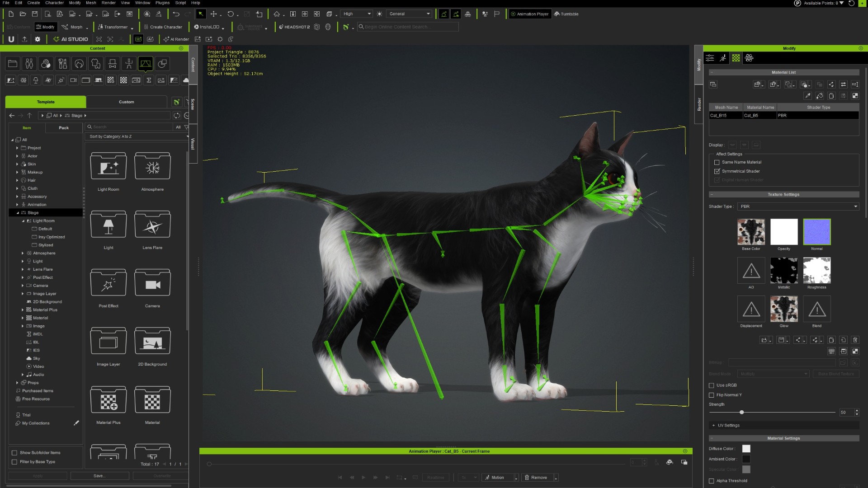This screenshot has height=488, width=868.
Task: Select the Base Color texture thumbnail
Action: pos(751,232)
